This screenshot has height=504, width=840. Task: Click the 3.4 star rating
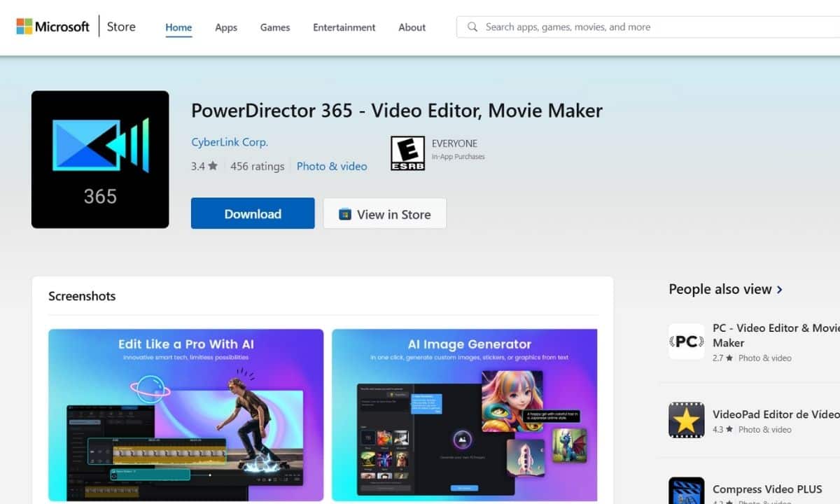(204, 166)
